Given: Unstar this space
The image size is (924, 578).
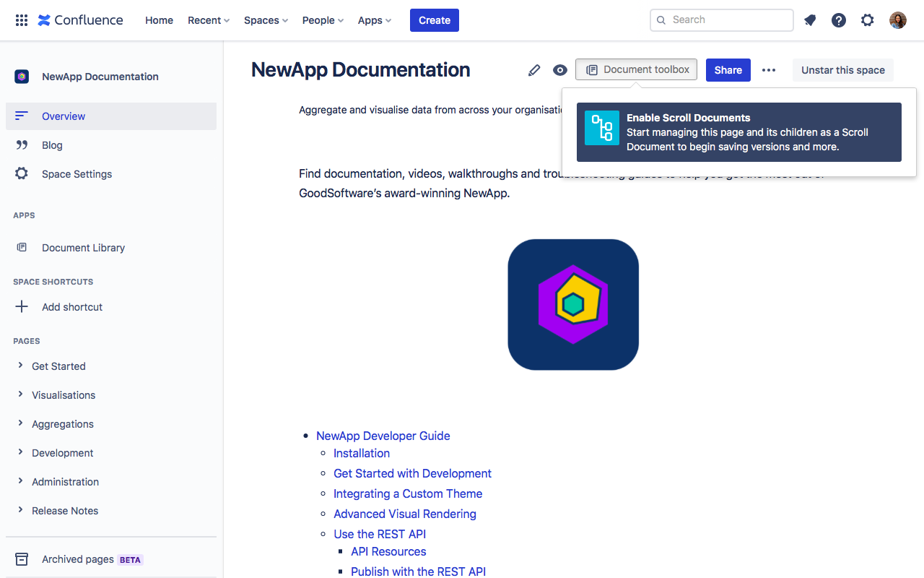Looking at the screenshot, I should point(842,70).
